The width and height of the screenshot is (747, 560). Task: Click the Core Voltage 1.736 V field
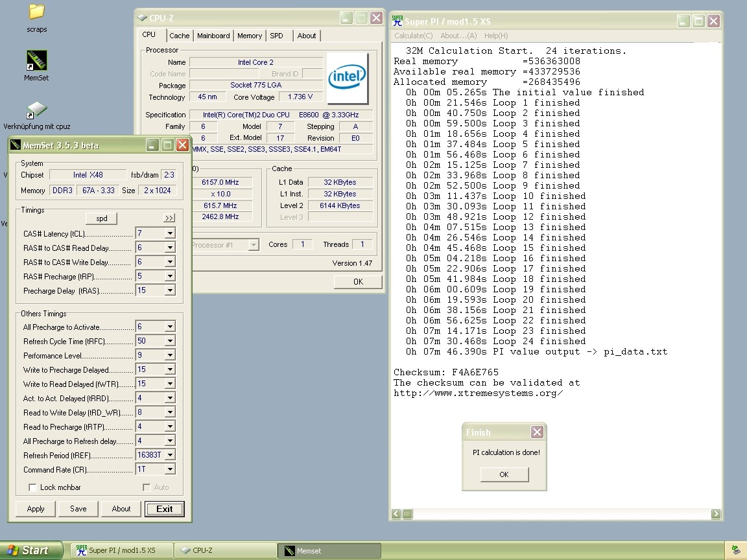pyautogui.click(x=300, y=97)
